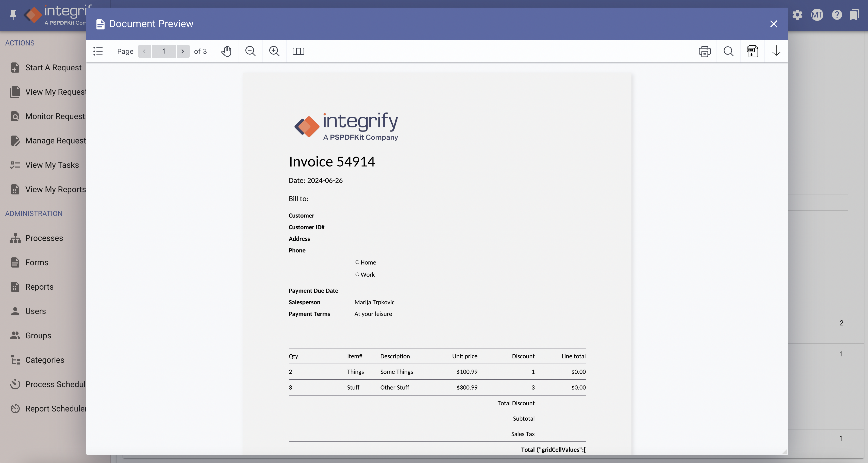Click the Process Scheduler clock icon
868x463 pixels.
[x=15, y=384]
